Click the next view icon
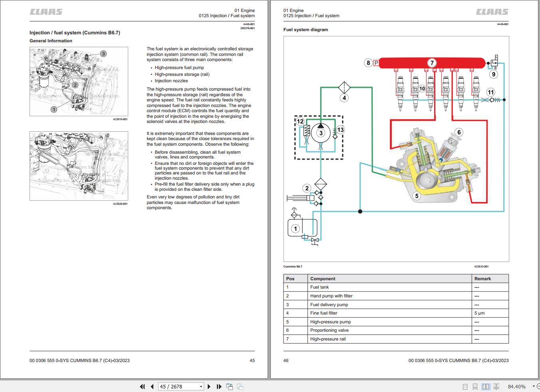 pos(240,386)
